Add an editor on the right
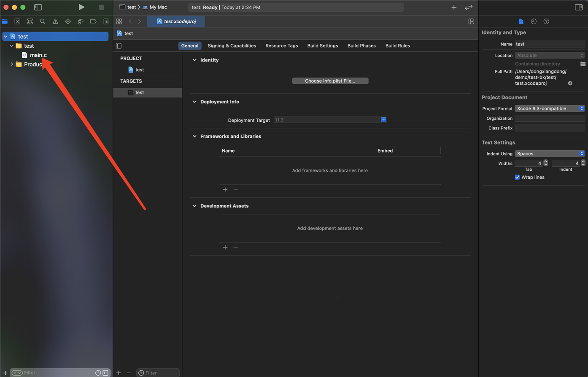The image size is (588, 377). tap(471, 22)
